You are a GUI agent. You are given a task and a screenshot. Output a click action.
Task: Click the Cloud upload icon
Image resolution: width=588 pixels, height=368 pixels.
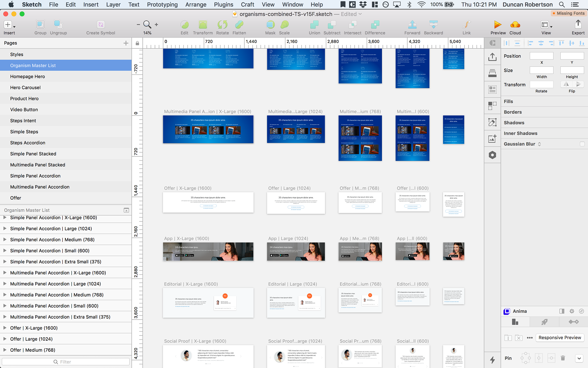(x=515, y=25)
